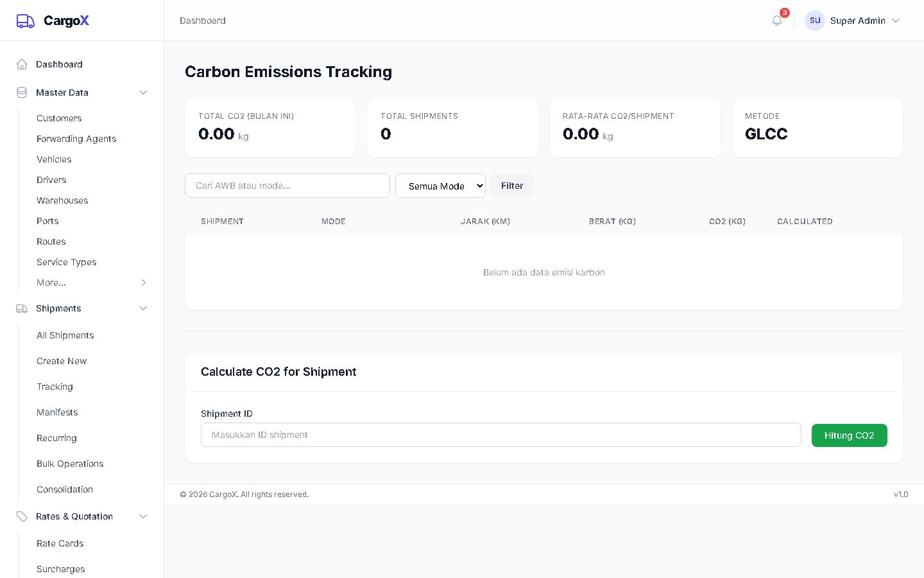
Task: Open Rate Cards page
Action: 60,543
